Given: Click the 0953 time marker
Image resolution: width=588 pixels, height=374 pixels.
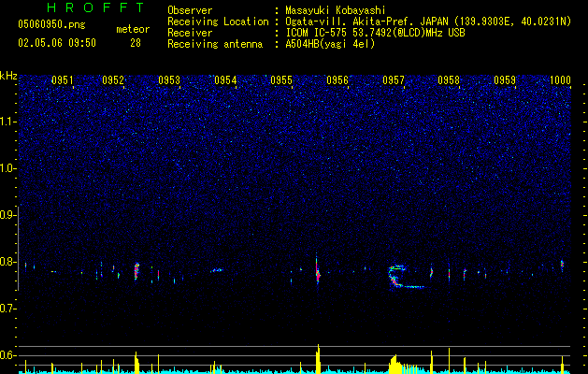Looking at the screenshot, I should click(169, 80).
